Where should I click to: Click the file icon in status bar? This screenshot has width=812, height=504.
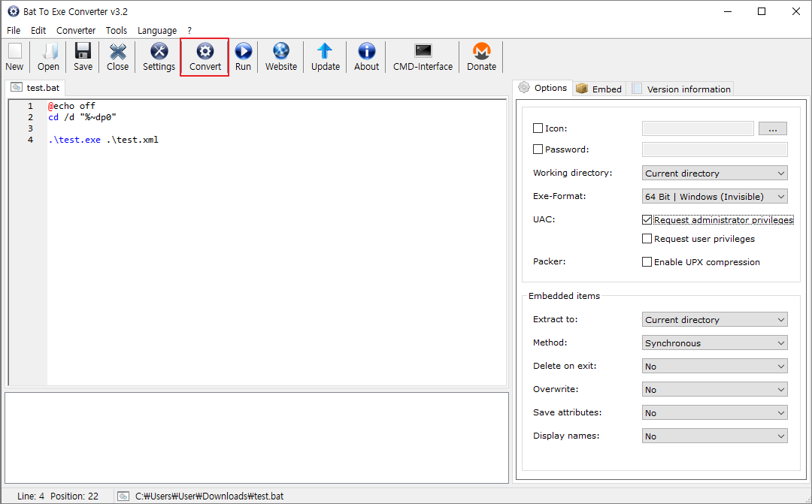click(x=123, y=496)
